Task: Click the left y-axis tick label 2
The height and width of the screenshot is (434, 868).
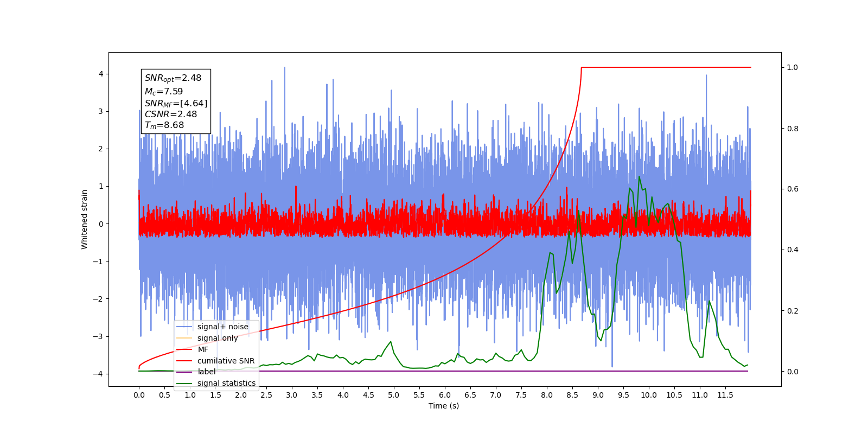Action: pos(101,149)
